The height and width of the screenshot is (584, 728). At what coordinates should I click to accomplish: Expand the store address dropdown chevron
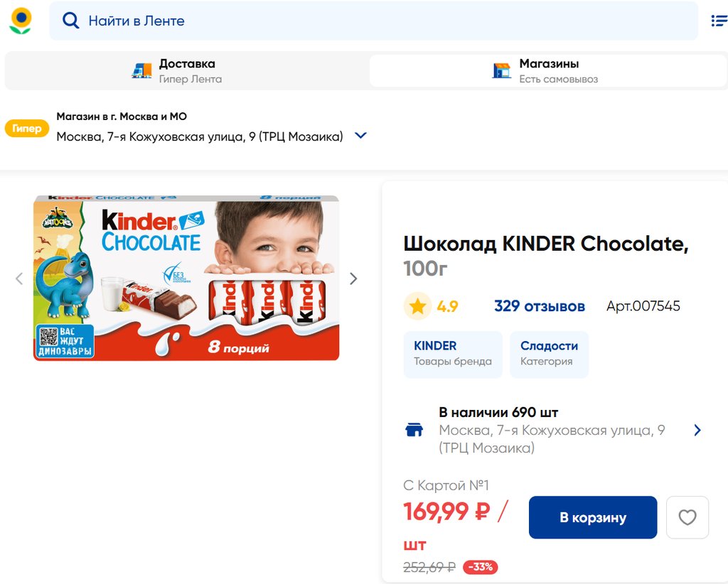click(360, 135)
